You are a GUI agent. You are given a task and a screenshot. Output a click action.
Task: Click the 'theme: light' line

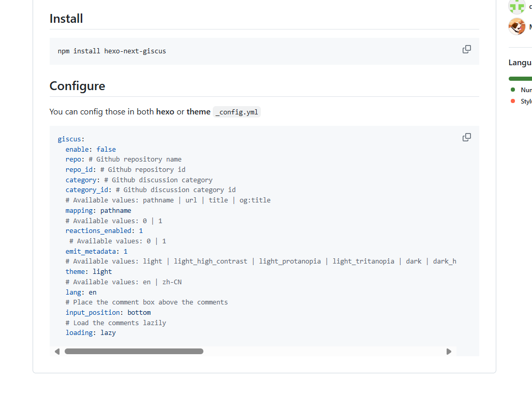88,271
